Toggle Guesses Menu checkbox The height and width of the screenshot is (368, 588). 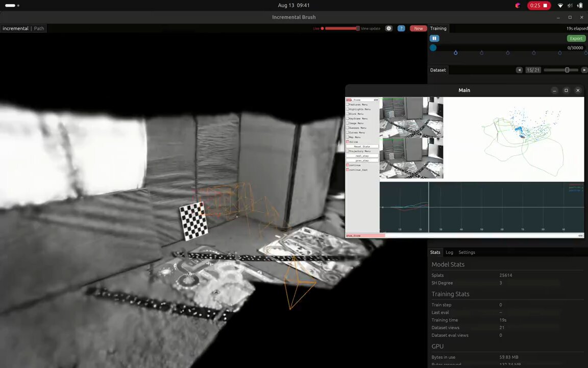coord(348,128)
